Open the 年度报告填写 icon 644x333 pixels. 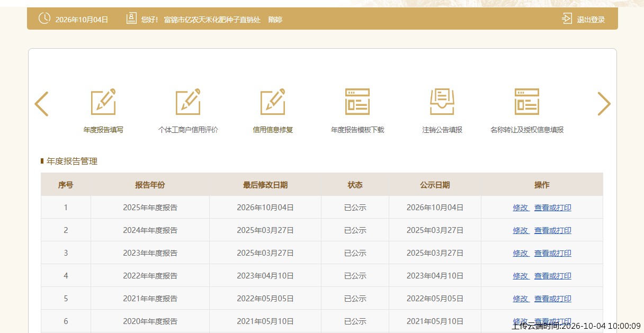pos(103,102)
